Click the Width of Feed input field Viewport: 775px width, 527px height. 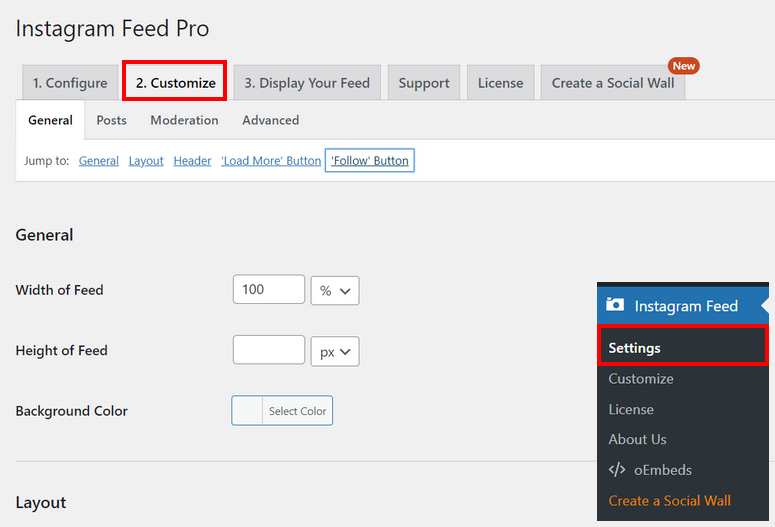269,289
